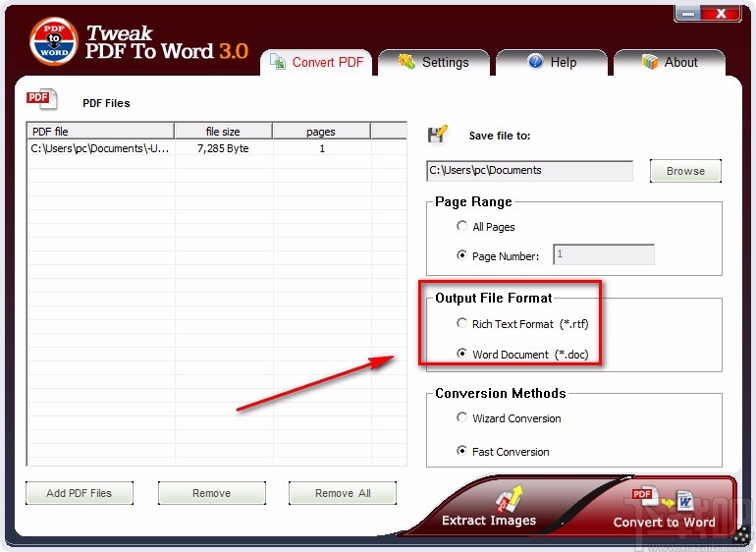Click the PDF to Word conversion icon
This screenshot has height=552, width=756.
tap(663, 499)
